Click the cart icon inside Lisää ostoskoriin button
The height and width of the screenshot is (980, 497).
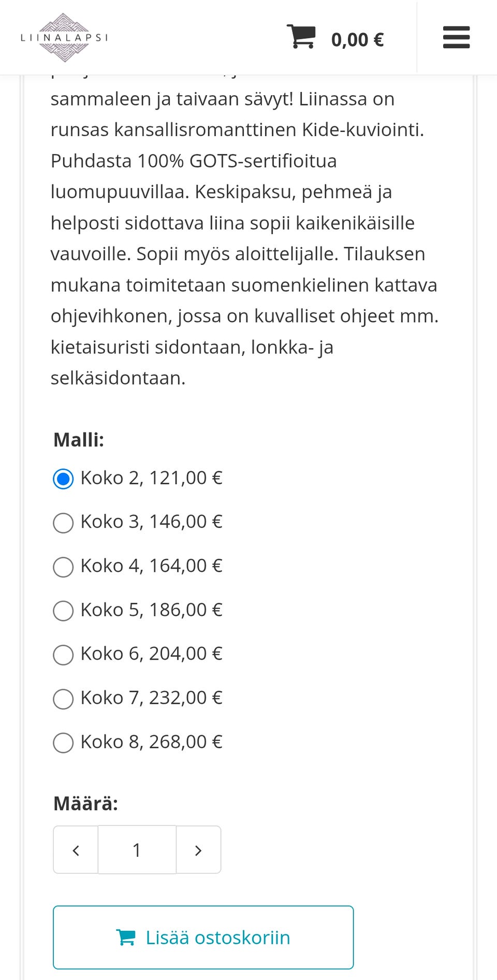click(127, 938)
